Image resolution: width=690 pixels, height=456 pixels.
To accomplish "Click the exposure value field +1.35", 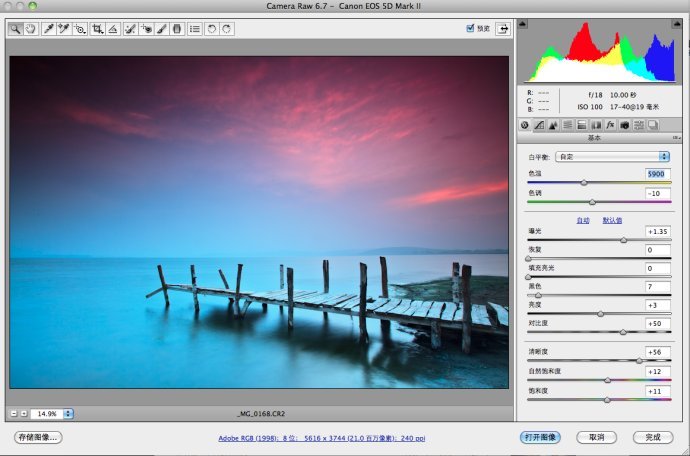I will [x=658, y=232].
